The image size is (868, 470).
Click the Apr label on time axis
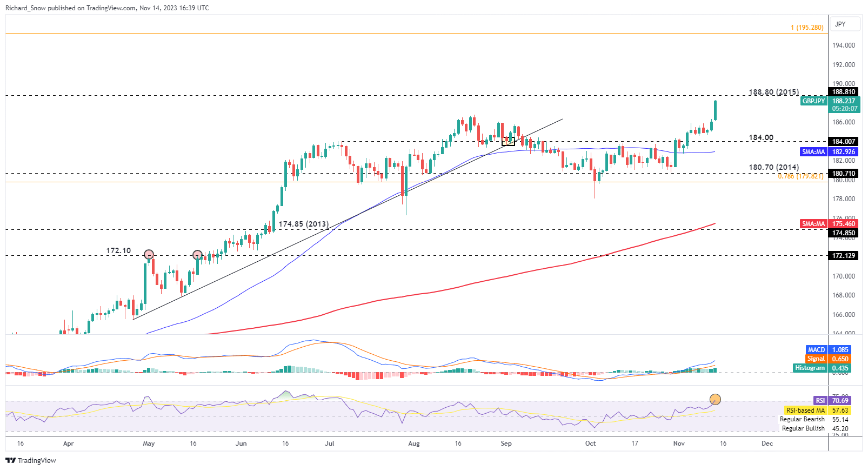68,443
